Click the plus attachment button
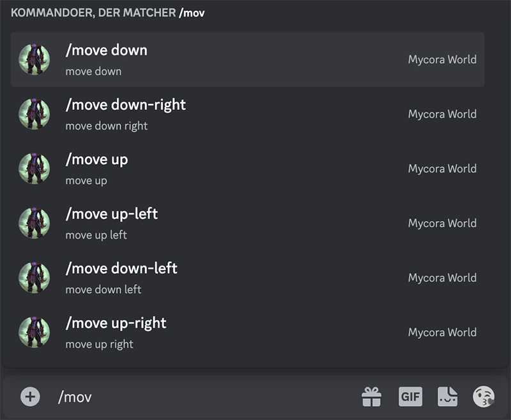Screen dimensions: 511x420 coord(30,397)
